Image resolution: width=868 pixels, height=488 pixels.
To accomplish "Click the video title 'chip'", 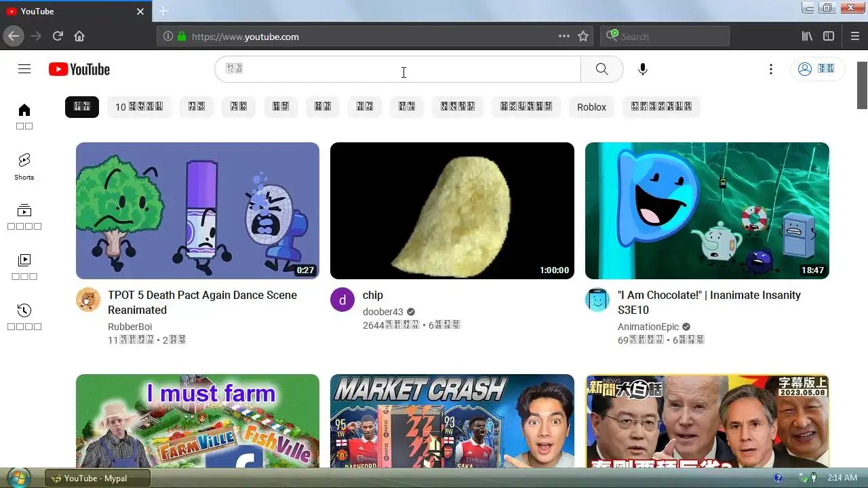I will 373,296.
